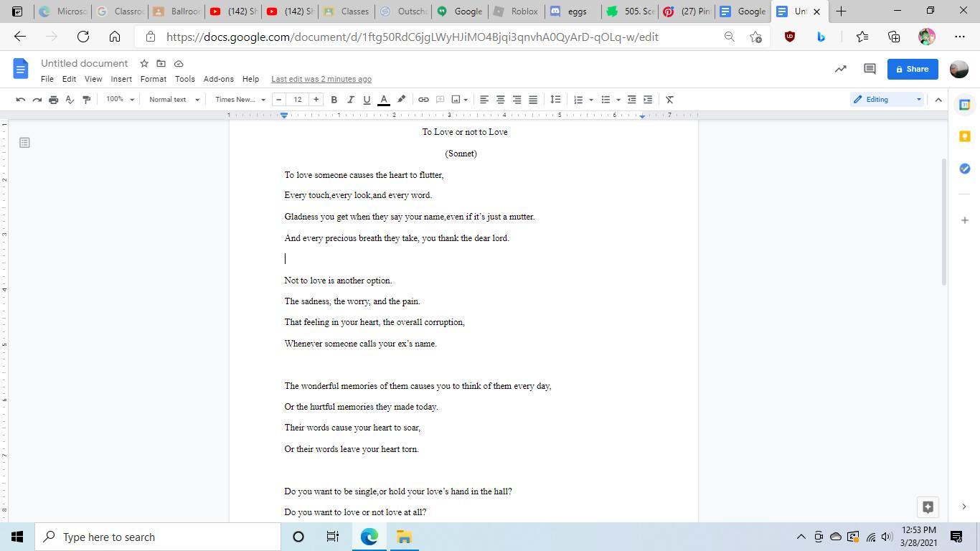Expand bulleted list style options arrow
Screen dimensions: 980x551
click(x=618, y=100)
